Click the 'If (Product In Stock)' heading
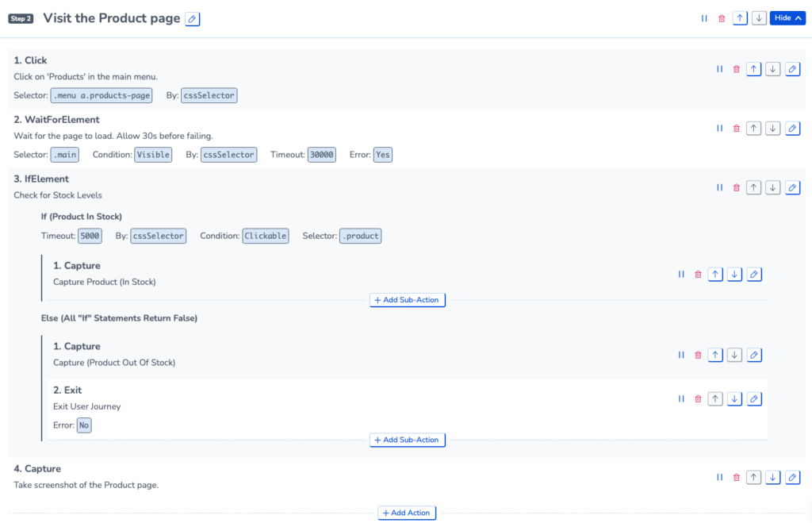Screen dimensions: 812x523 click(x=82, y=217)
